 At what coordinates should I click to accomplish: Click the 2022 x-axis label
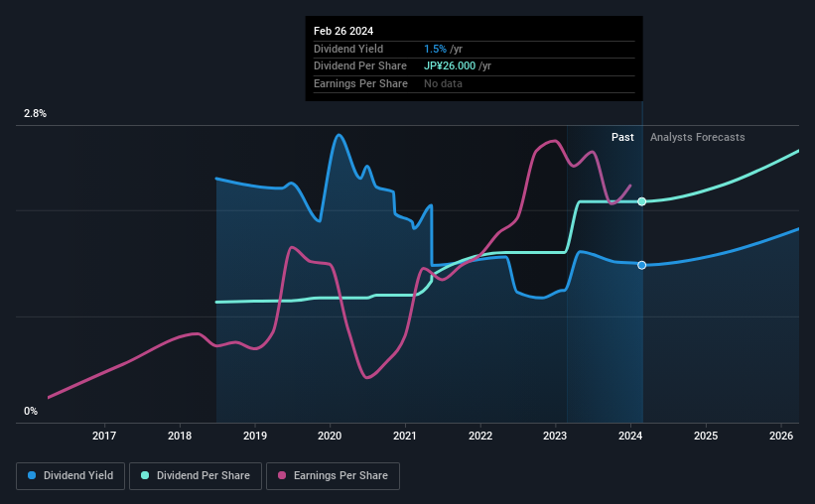point(480,436)
